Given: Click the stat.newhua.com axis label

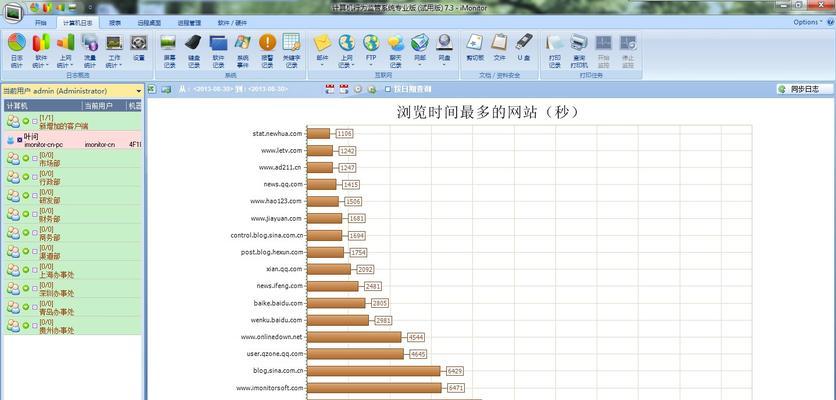Looking at the screenshot, I should coord(277,133).
